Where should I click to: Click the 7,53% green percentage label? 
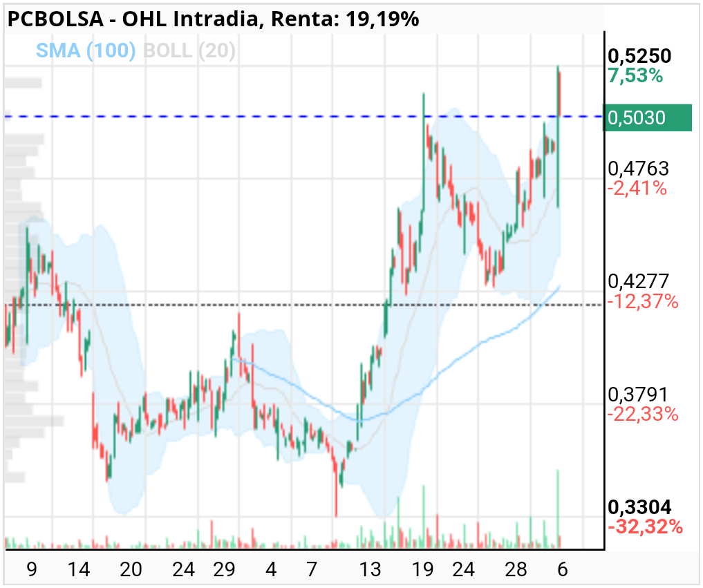pos(635,76)
